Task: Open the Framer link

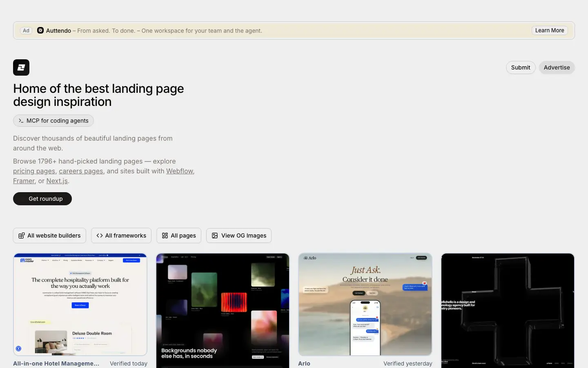Action: click(x=24, y=181)
